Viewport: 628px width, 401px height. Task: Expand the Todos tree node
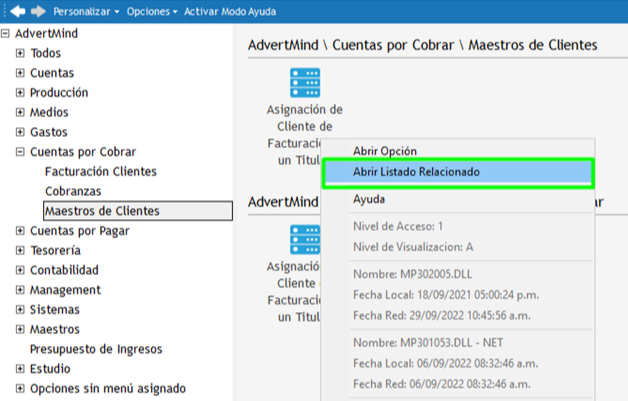(x=20, y=53)
